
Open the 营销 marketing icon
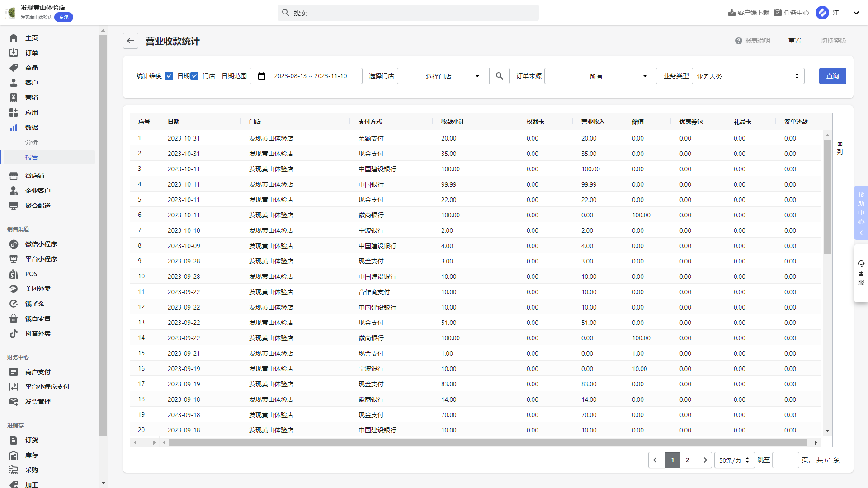pyautogui.click(x=14, y=98)
